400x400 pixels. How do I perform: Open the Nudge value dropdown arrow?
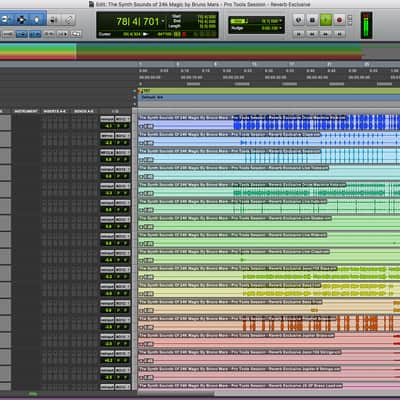281,28
